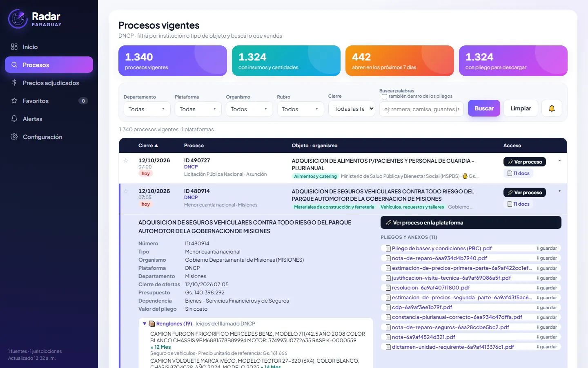Open the Cierre dates dropdown

coord(352,109)
